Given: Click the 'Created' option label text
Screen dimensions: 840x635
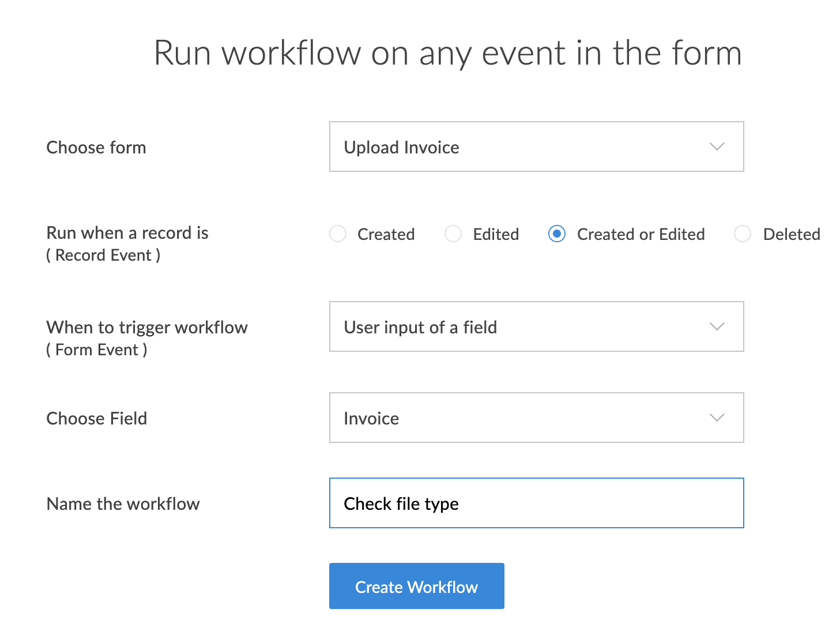Looking at the screenshot, I should pos(386,234).
